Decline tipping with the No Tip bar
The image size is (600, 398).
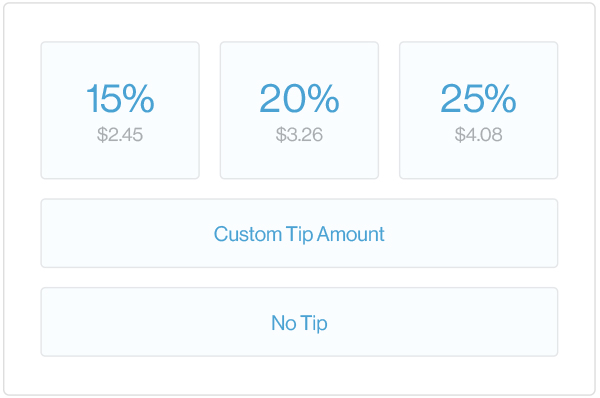(x=299, y=322)
